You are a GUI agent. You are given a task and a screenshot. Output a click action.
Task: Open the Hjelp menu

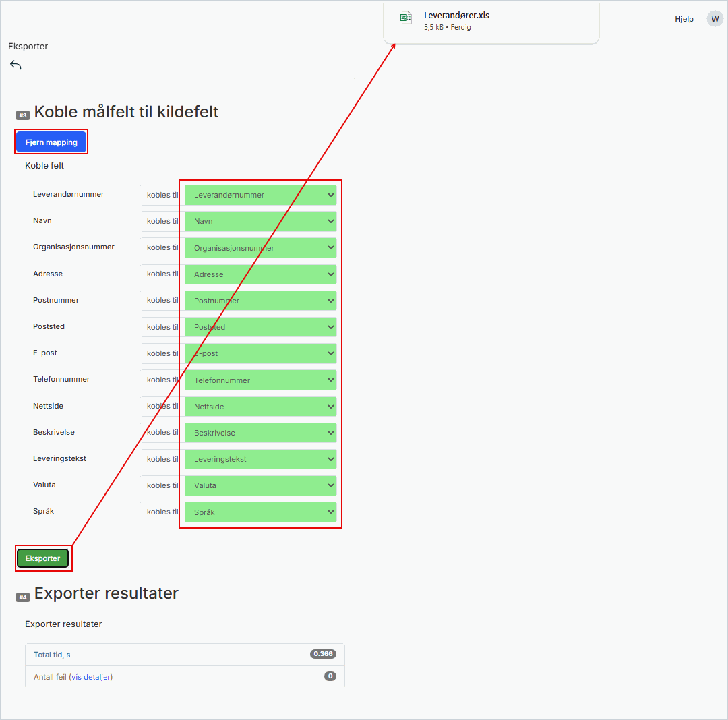[x=684, y=19]
